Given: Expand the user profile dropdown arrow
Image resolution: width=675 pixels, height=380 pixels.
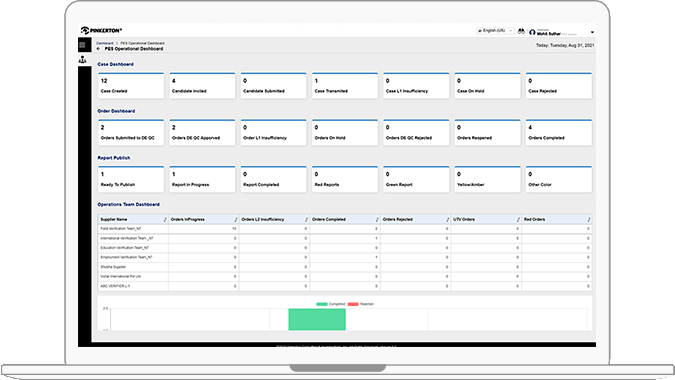Looking at the screenshot, I should [592, 32].
